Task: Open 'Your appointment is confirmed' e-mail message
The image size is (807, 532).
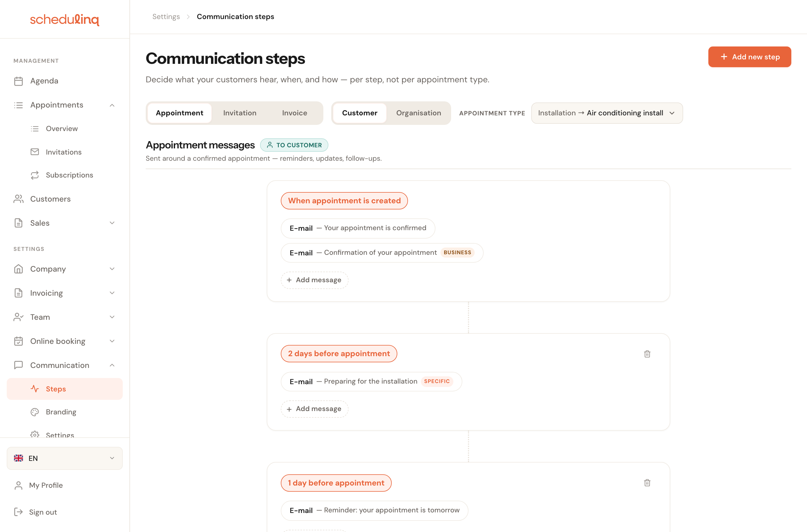Action: (x=358, y=228)
